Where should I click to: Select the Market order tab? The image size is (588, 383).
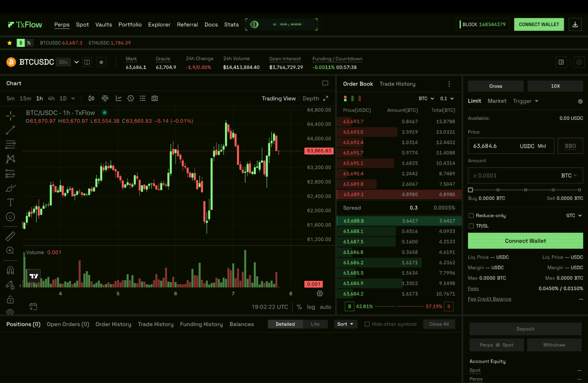(497, 101)
